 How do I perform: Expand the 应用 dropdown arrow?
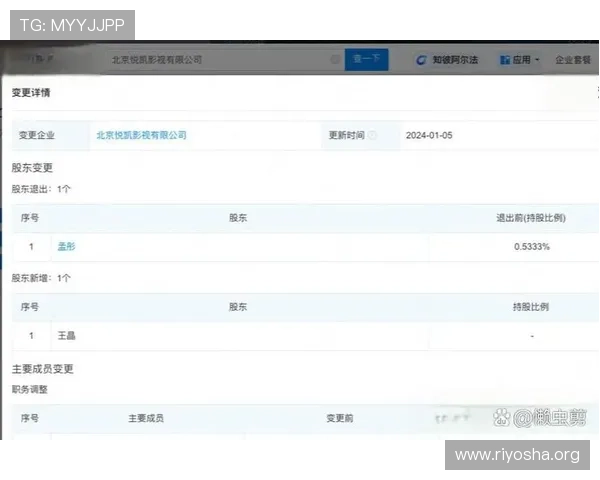[536, 60]
